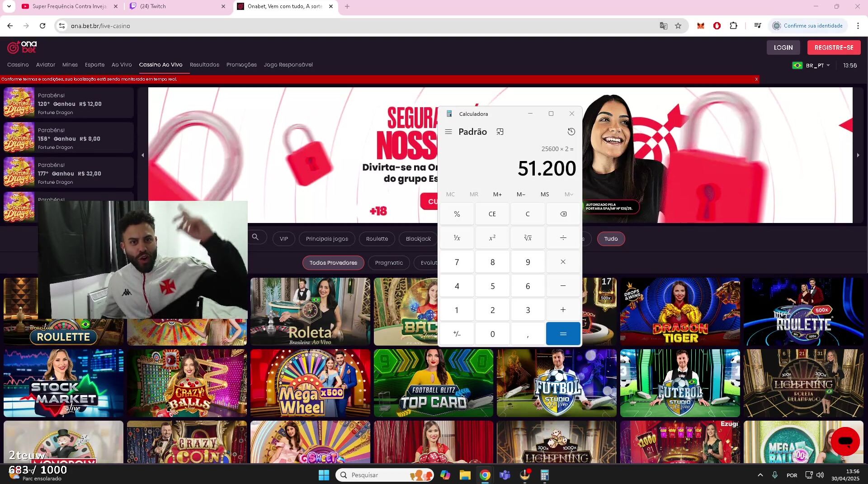The width and height of the screenshot is (868, 484).
Task: Open Calculator history icon
Action: click(x=571, y=132)
